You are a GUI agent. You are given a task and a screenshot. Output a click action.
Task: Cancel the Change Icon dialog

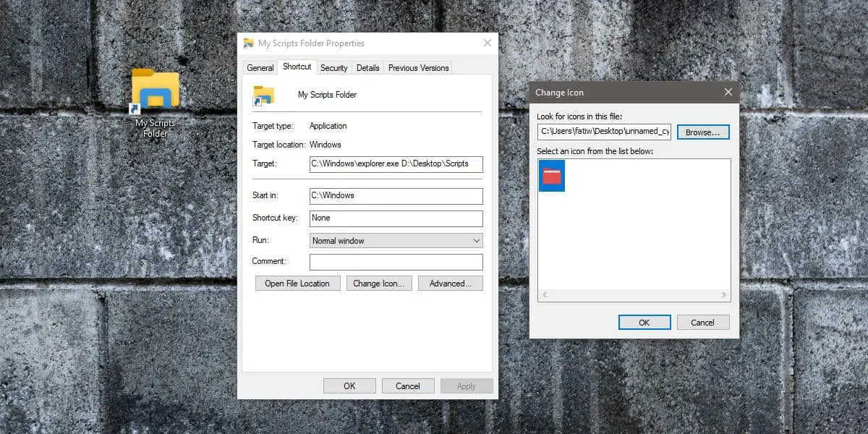tap(703, 323)
